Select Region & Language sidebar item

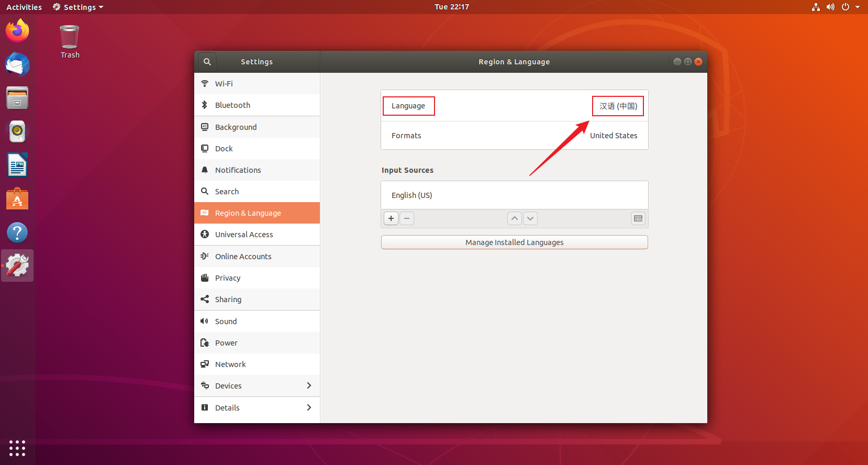(257, 213)
